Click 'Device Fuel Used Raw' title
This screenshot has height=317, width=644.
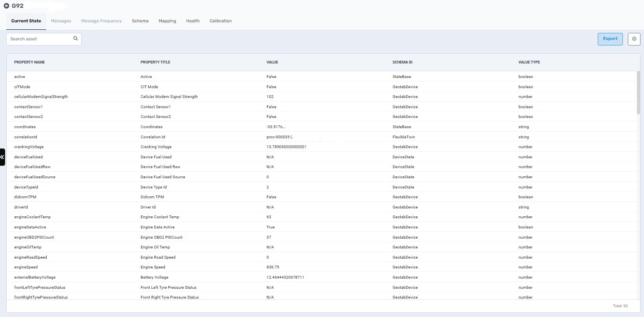pyautogui.click(x=160, y=167)
